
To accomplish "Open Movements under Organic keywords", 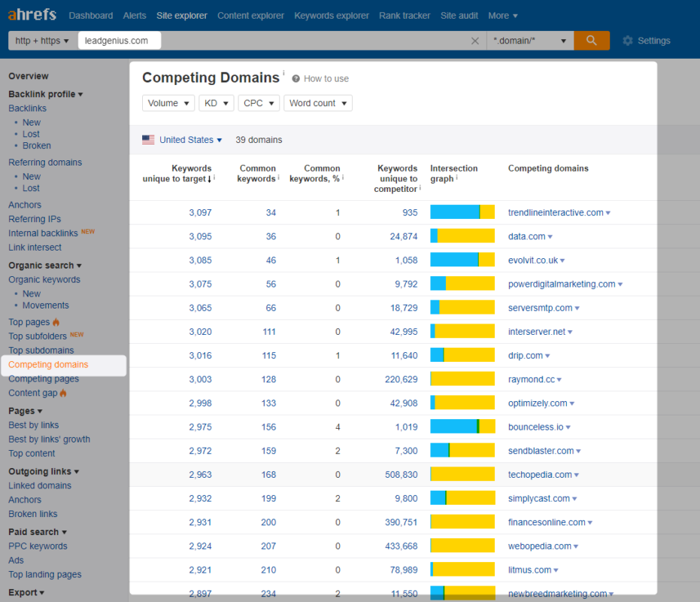I will (x=46, y=306).
